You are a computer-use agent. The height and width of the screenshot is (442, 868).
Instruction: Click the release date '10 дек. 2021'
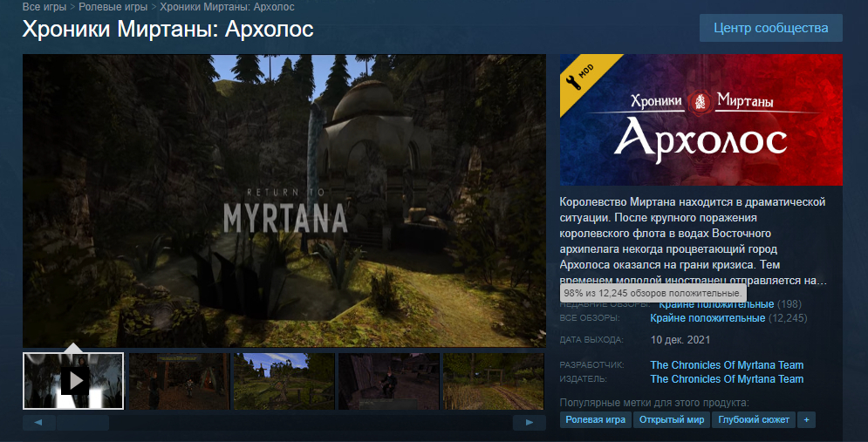tap(680, 340)
